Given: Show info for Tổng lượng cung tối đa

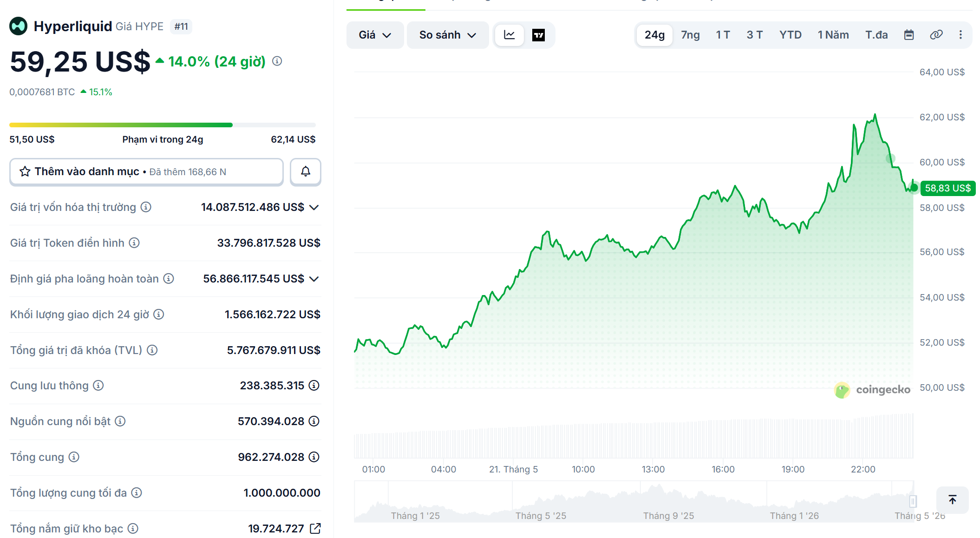Looking at the screenshot, I should click(x=137, y=492).
